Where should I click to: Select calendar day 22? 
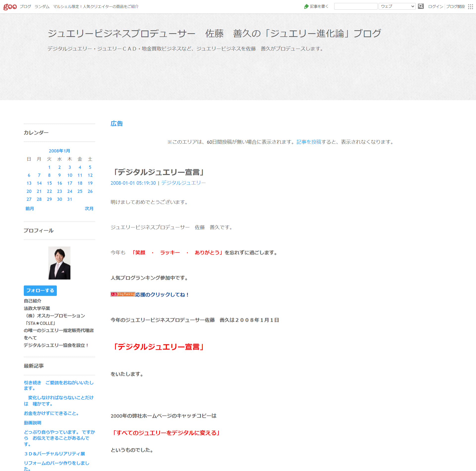coord(49,191)
